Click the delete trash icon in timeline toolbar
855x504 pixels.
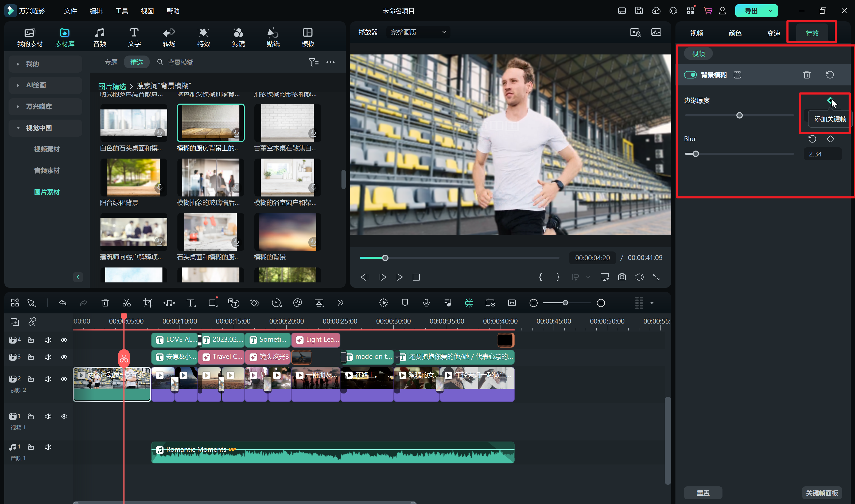coord(105,303)
